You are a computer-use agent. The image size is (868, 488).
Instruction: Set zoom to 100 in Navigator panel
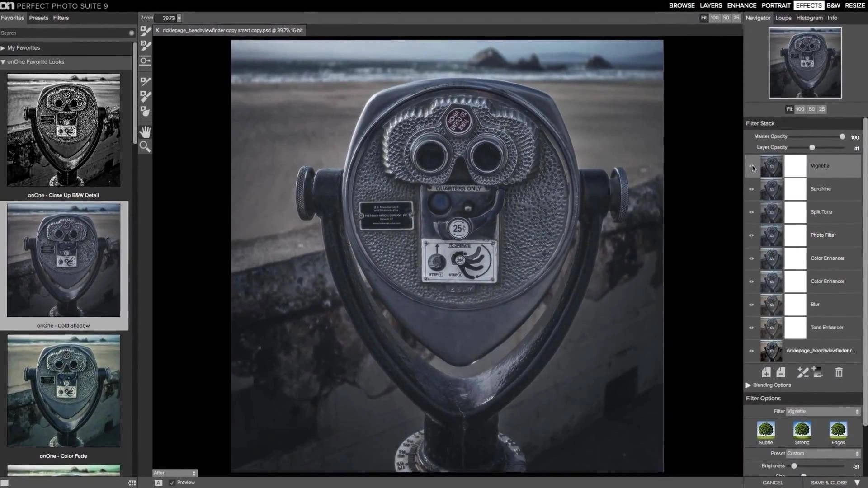pyautogui.click(x=800, y=109)
